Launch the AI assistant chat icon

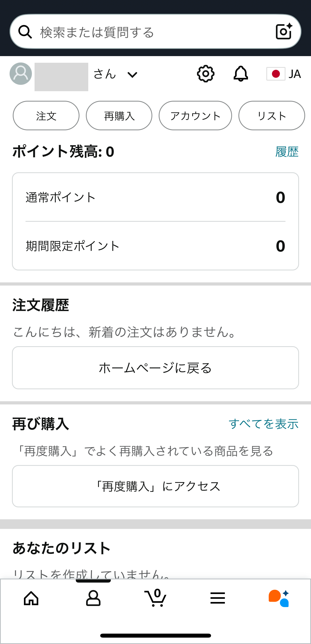point(279,598)
